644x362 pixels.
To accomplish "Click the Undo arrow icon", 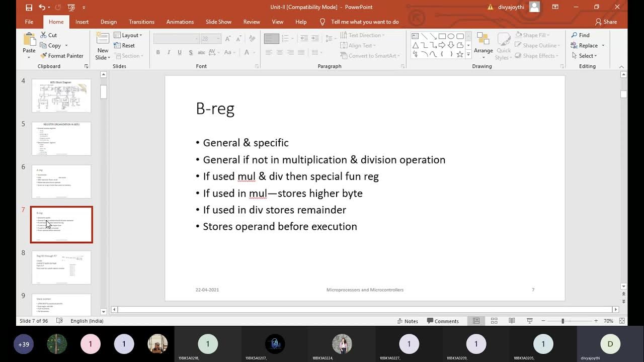I will [x=42, y=7].
